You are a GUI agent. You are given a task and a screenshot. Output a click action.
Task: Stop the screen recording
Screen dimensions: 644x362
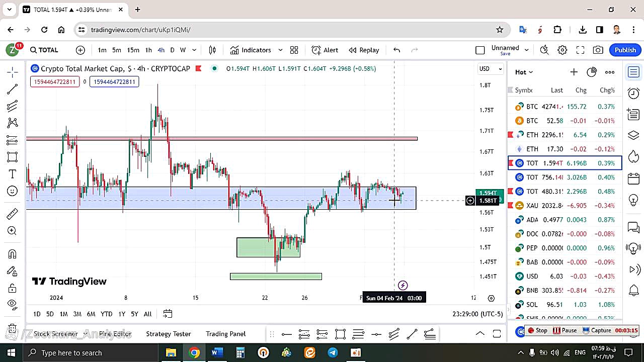pos(537,330)
